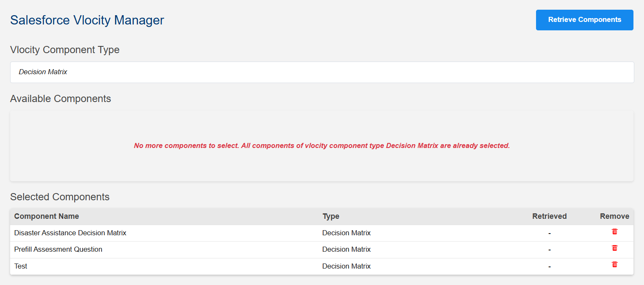644x285 pixels.
Task: Click the red 'No more components to select' message
Action: pos(322,146)
